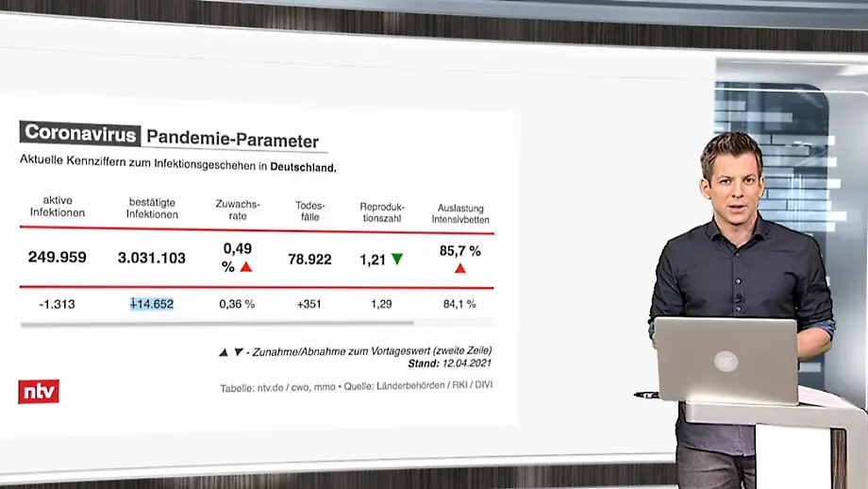This screenshot has height=489, width=868.
Task: Click the highlighted +14.652 value
Action: pyautogui.click(x=152, y=304)
